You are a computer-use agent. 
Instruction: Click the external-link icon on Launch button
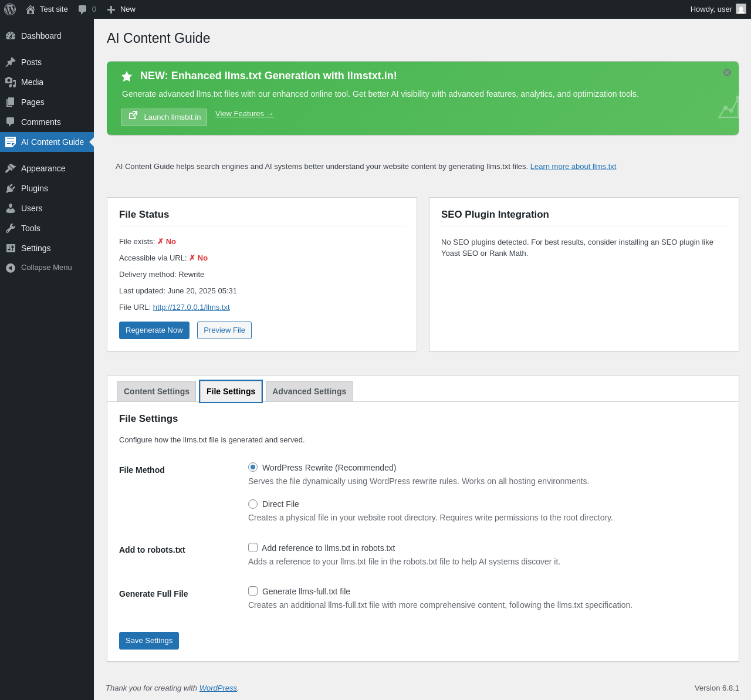click(133, 116)
